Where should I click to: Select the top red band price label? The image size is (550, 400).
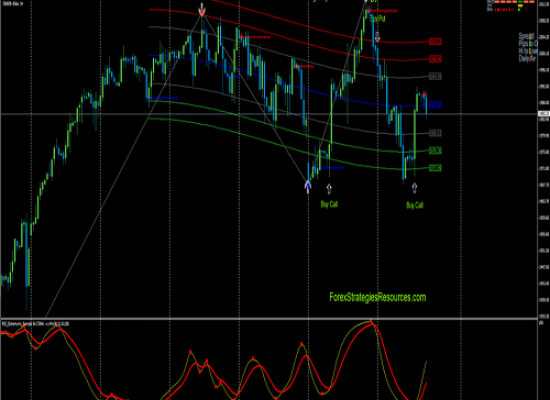tap(435, 41)
